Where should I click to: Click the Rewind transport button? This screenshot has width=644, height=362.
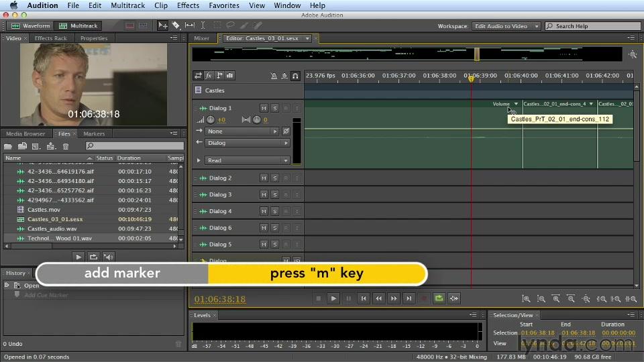coord(378,298)
